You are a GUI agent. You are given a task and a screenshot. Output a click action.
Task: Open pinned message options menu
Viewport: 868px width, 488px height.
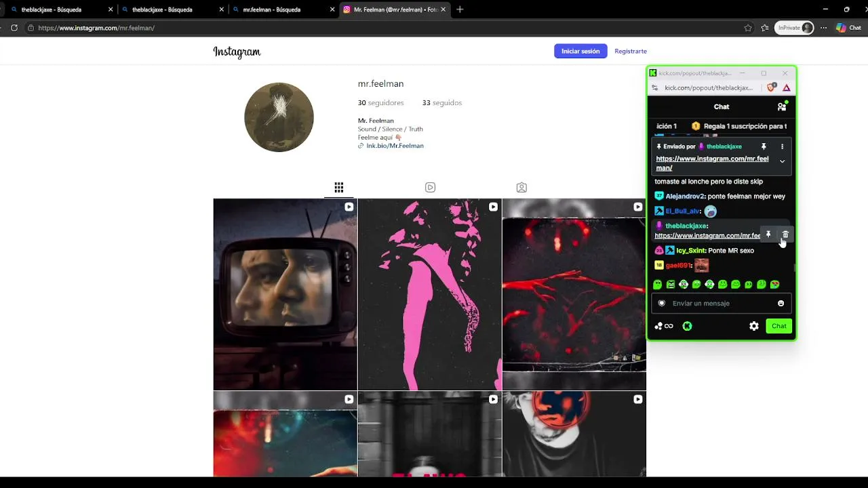pos(782,146)
